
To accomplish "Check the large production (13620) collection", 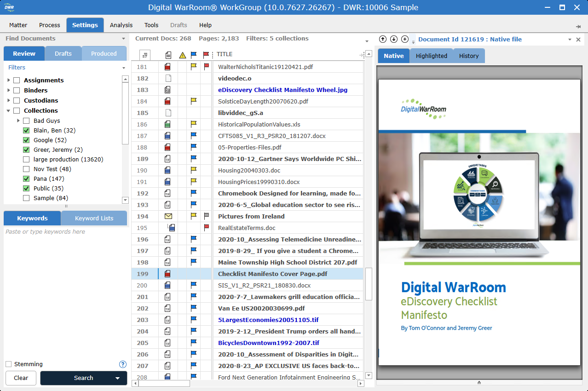I will [26, 160].
